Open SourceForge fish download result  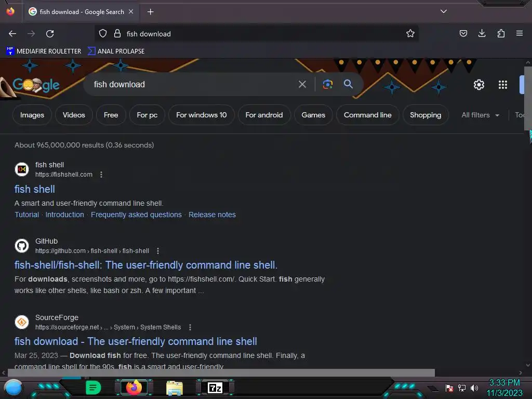point(136,341)
